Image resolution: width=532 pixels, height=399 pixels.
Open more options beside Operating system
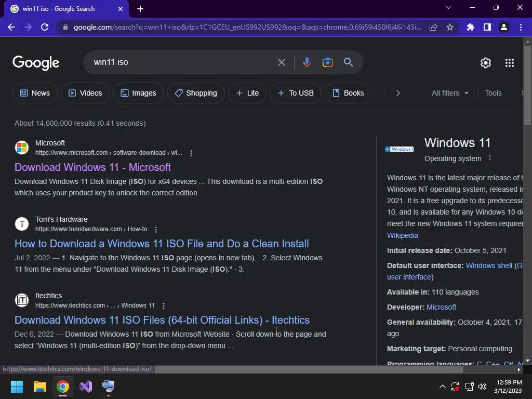tap(489, 158)
